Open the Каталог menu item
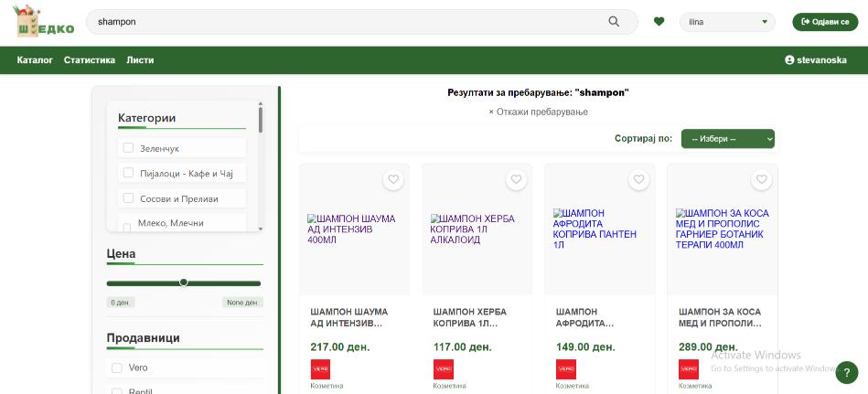Screen dimensions: 868x394 35,60
